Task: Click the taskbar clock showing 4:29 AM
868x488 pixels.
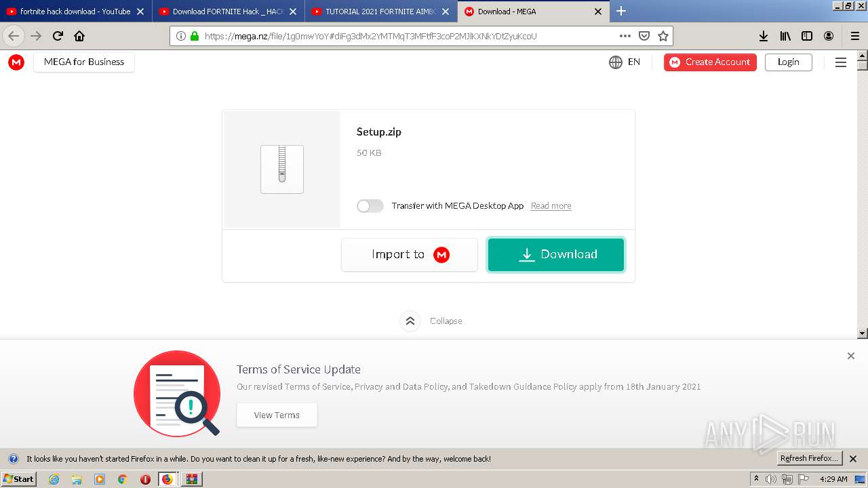Action: point(833,479)
